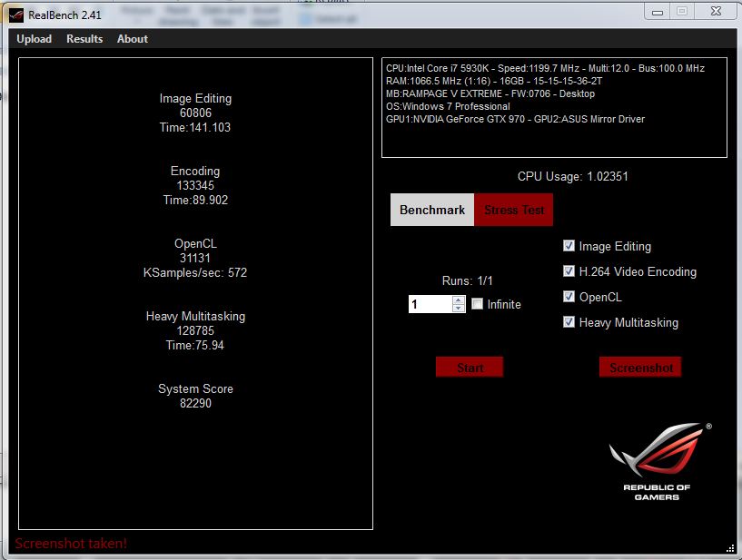Viewport: 742px width, 560px height.
Task: Open the About menu
Action: tap(133, 39)
